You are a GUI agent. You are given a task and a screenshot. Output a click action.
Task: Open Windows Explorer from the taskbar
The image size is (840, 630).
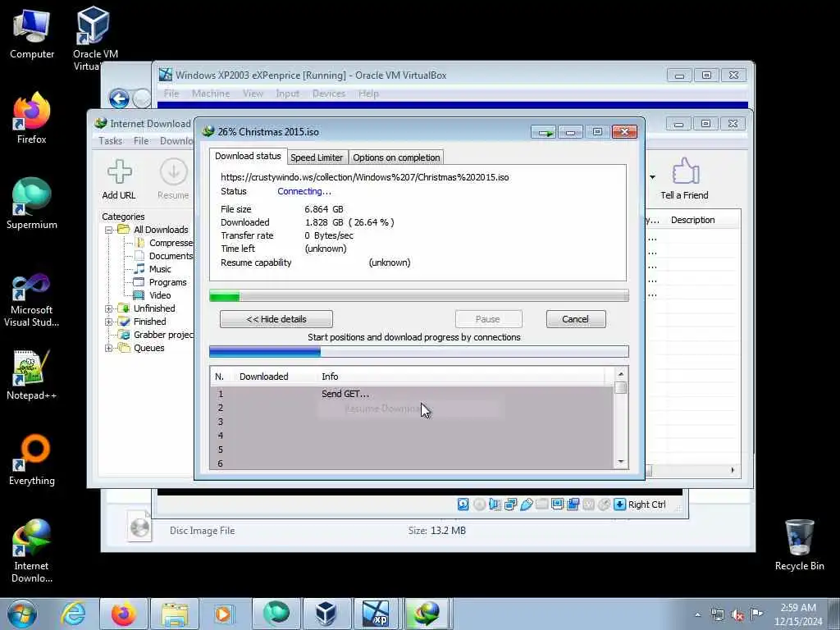(175, 614)
